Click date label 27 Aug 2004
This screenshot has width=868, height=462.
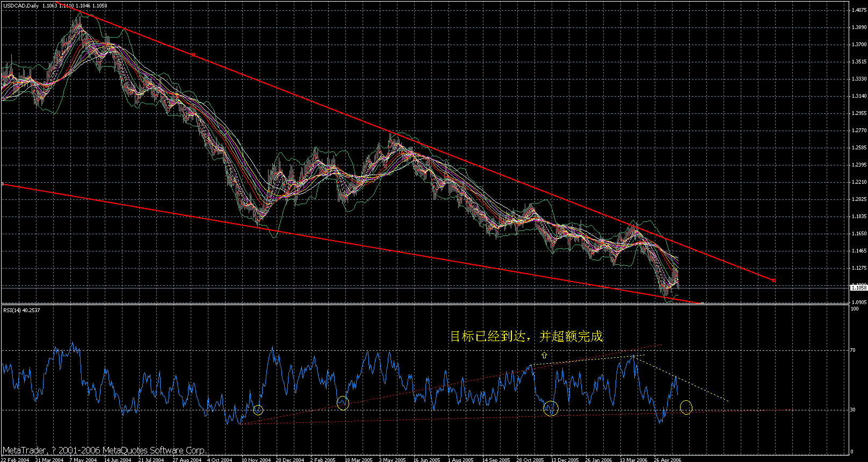(x=186, y=459)
